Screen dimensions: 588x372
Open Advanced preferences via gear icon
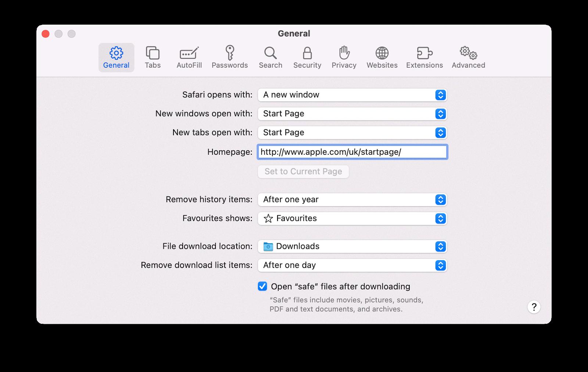(468, 57)
